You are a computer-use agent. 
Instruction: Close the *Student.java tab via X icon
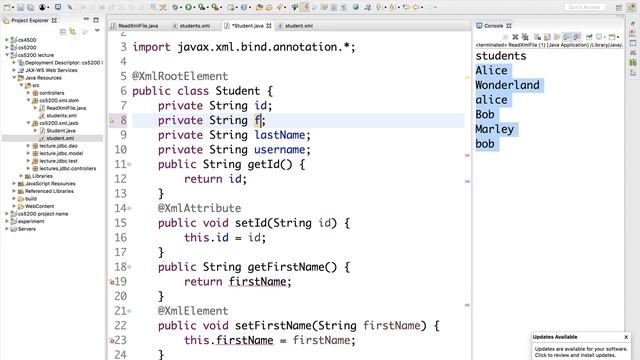tap(269, 25)
